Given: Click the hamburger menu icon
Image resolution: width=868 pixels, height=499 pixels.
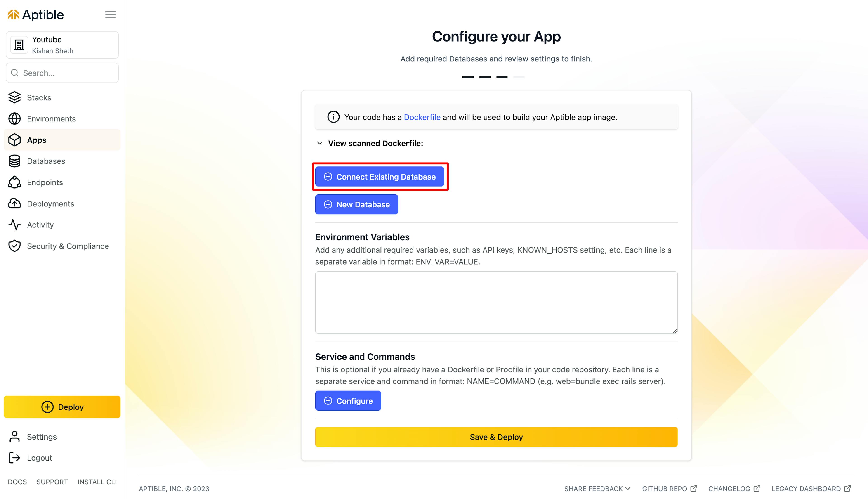Looking at the screenshot, I should tap(110, 14).
